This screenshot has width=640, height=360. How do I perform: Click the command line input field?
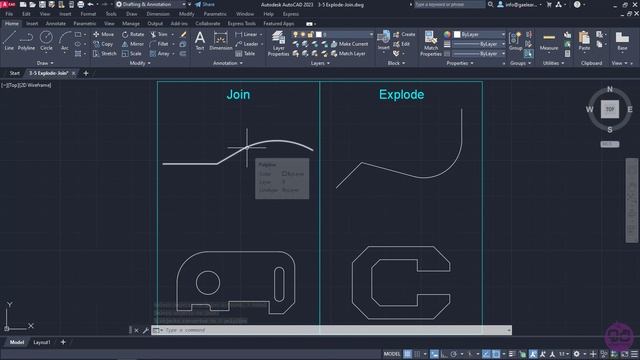tap(335, 330)
